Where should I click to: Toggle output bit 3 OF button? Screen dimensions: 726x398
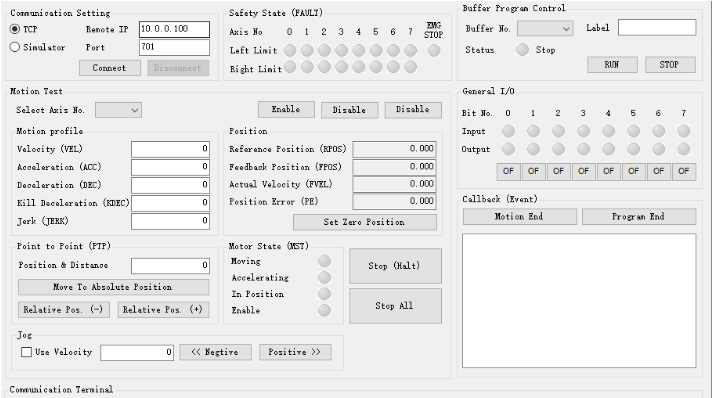583,171
